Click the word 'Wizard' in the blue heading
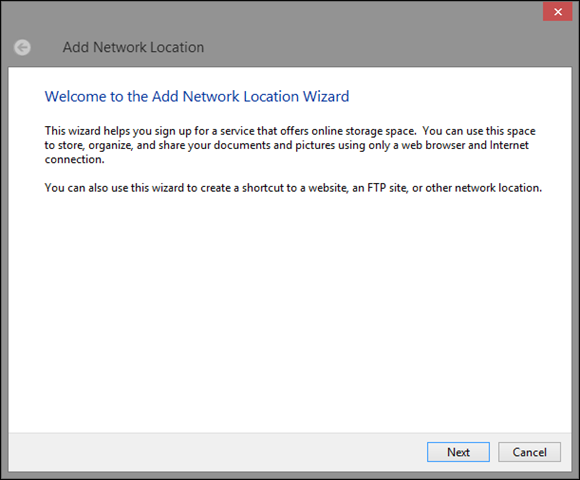Image resolution: width=580 pixels, height=480 pixels. coord(326,97)
